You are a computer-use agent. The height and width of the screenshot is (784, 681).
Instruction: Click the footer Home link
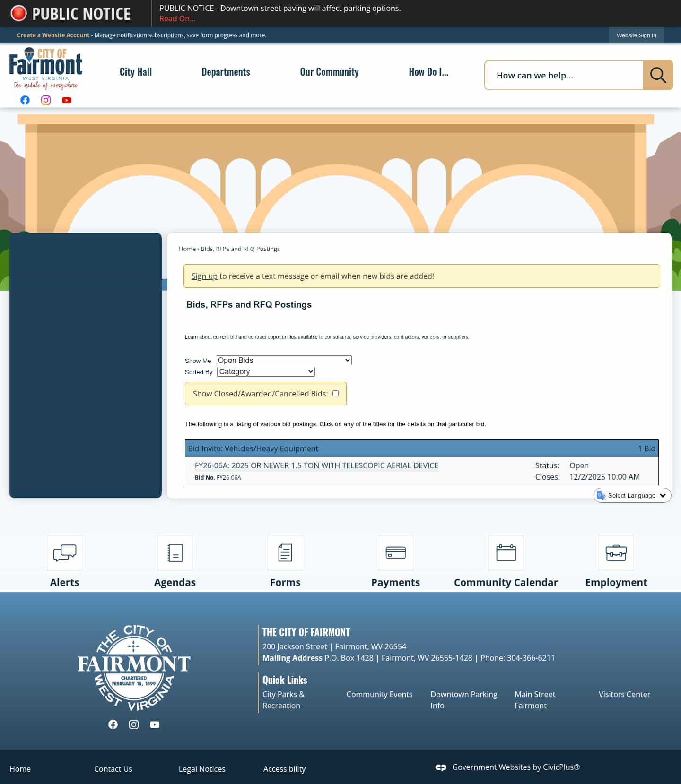coord(20,769)
